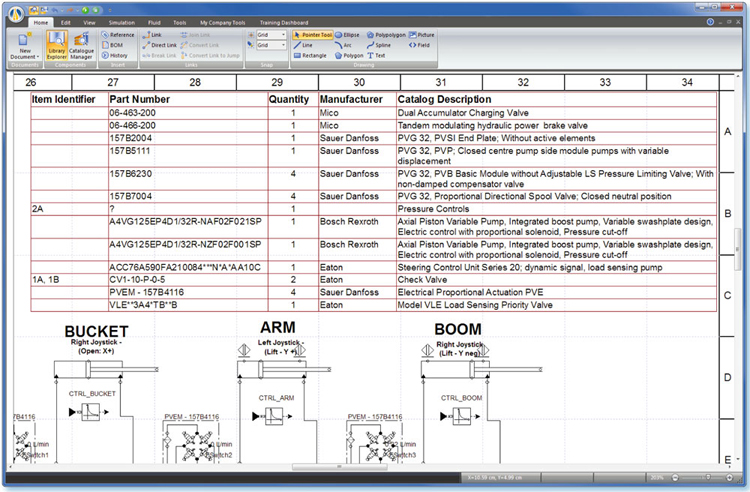Click the zoom in plus button
The width and height of the screenshot is (750, 492).
(729, 477)
